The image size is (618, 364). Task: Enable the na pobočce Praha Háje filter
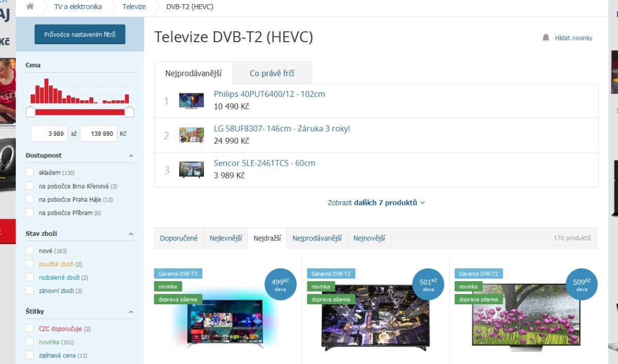click(30, 198)
